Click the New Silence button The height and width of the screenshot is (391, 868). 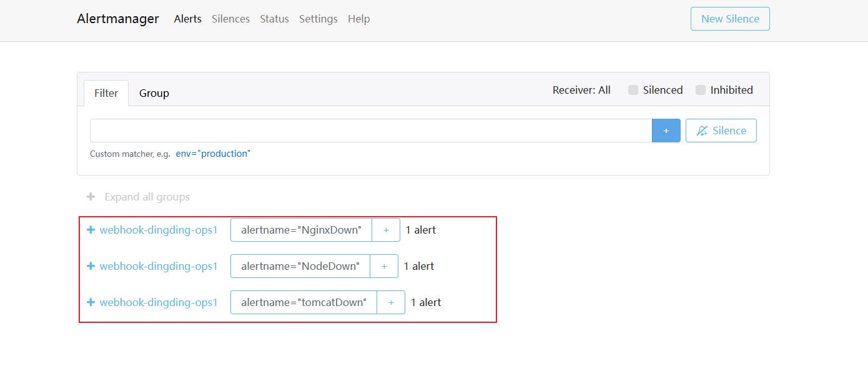(730, 19)
